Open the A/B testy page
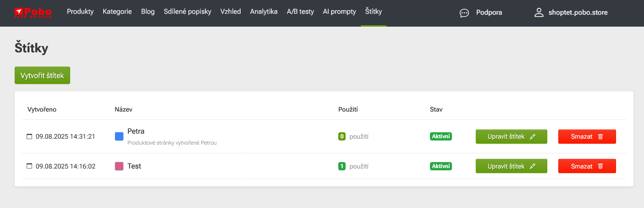The height and width of the screenshot is (208, 644). pyautogui.click(x=300, y=12)
